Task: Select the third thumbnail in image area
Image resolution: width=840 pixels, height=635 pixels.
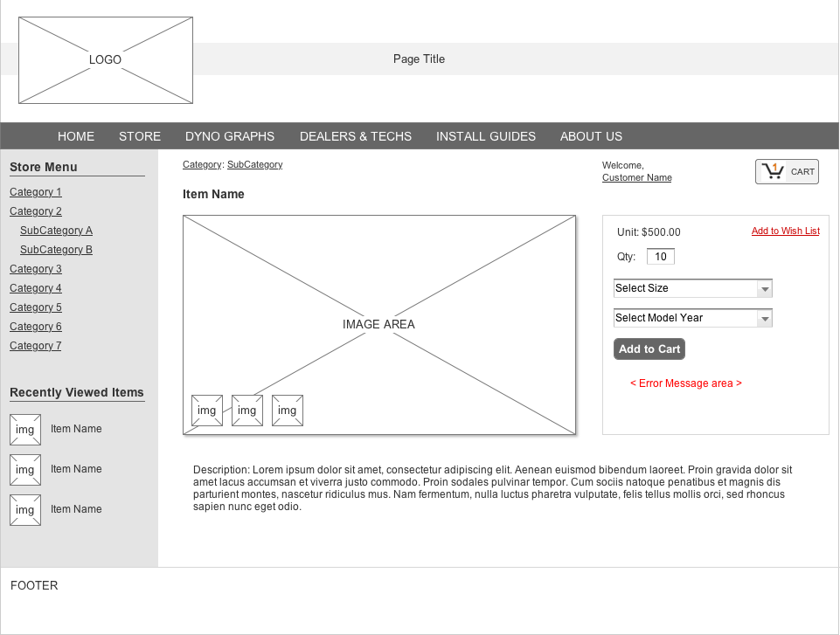Action: tap(288, 411)
